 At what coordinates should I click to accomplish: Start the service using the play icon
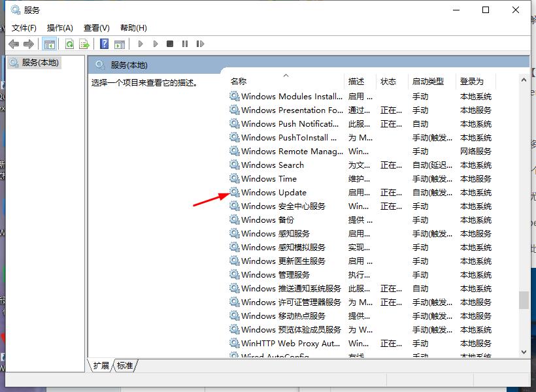pyautogui.click(x=141, y=44)
